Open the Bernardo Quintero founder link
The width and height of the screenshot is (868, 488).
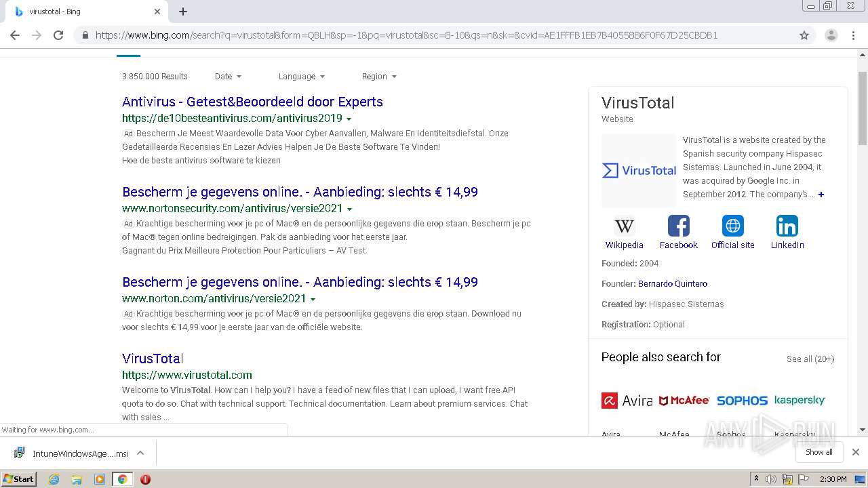click(673, 284)
